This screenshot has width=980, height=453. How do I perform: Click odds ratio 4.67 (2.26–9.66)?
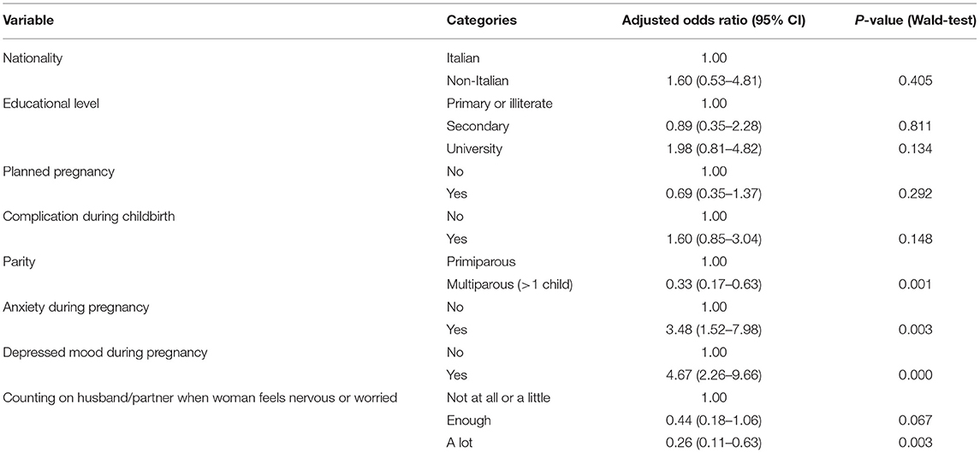point(712,373)
